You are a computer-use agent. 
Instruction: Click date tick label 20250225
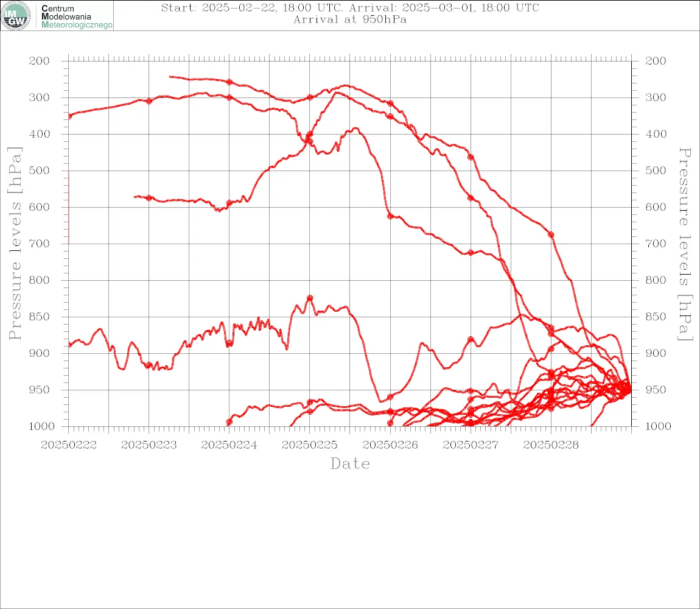coord(309,445)
